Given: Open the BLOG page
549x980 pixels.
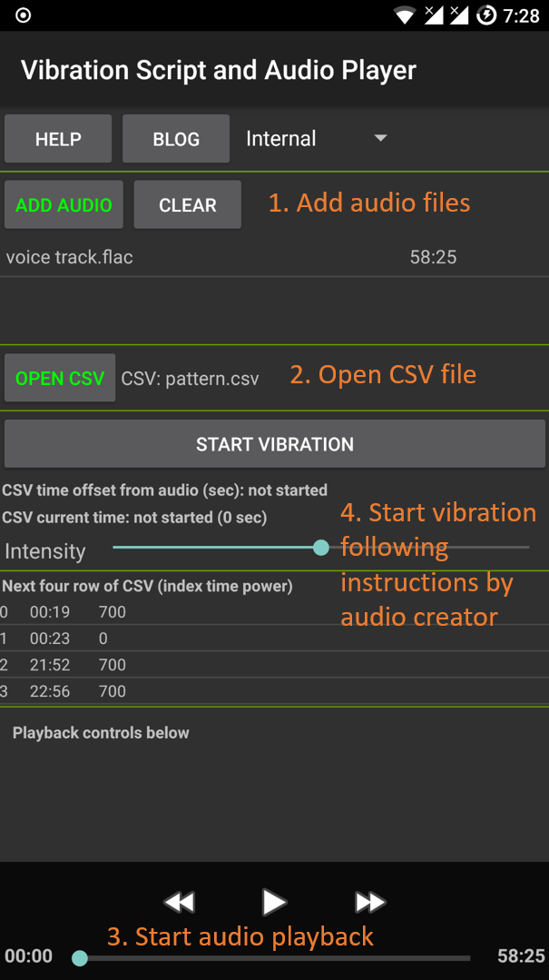Looking at the screenshot, I should (x=175, y=138).
